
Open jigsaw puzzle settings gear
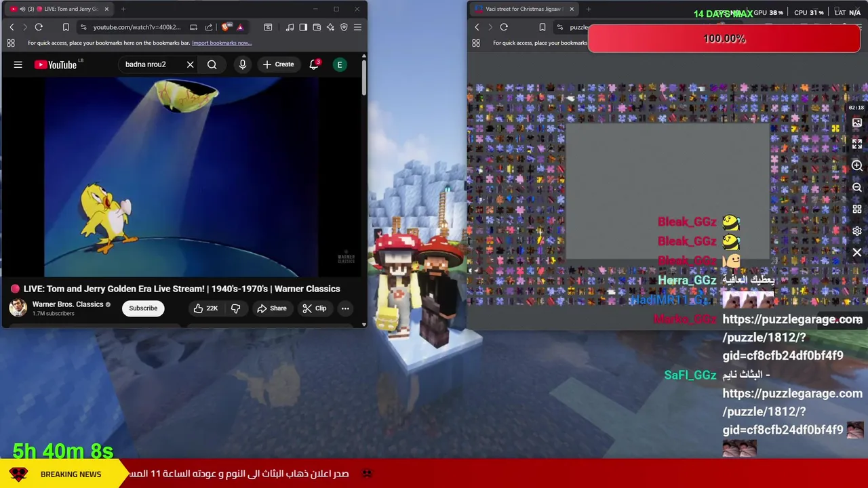[857, 231]
